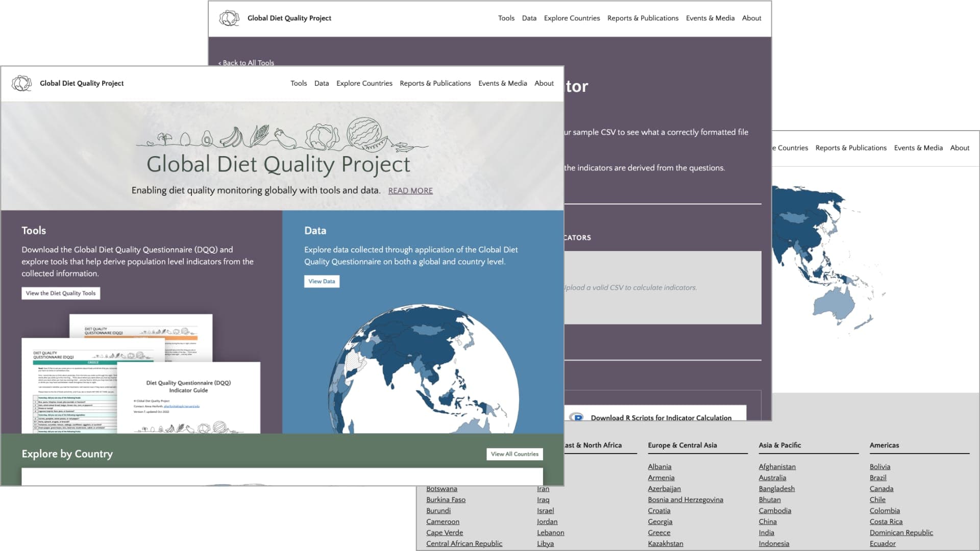Screen dimensions: 980x551
Task: Open Explore Countries in front window nav
Action: pyautogui.click(x=364, y=83)
